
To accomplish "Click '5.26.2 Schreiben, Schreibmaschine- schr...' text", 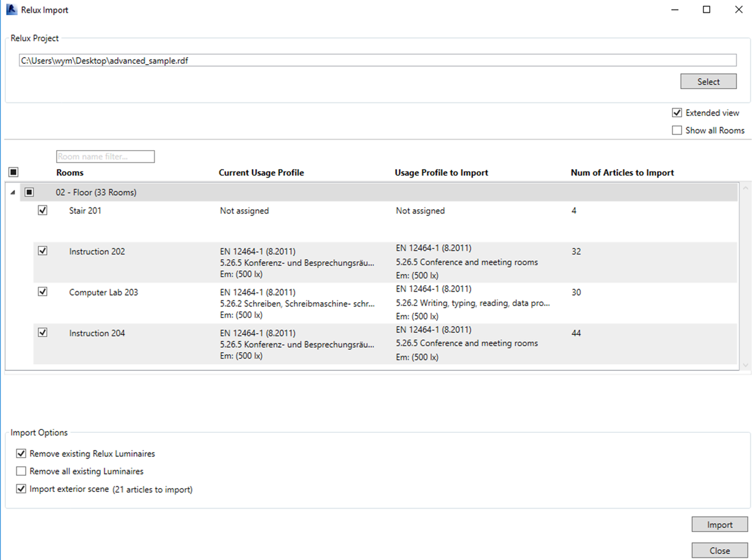I will click(x=297, y=304).
